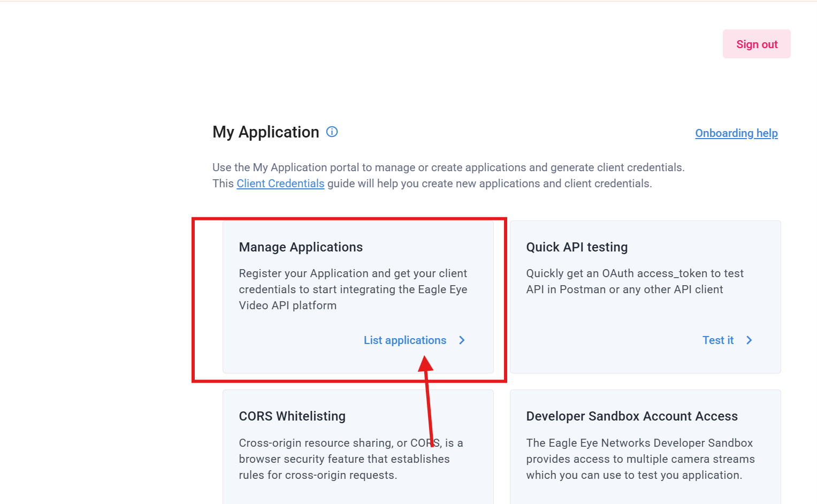This screenshot has width=817, height=504.
Task: Click the chevron next to List applications
Action: point(462,340)
